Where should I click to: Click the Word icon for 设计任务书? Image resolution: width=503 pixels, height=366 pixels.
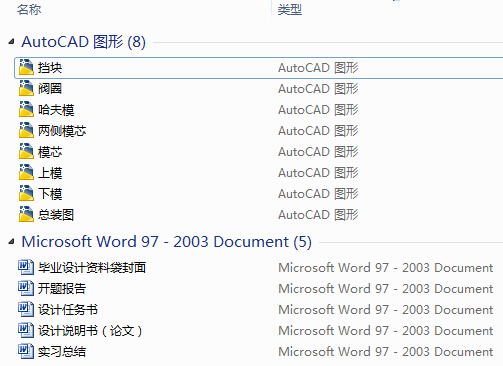pos(26,309)
